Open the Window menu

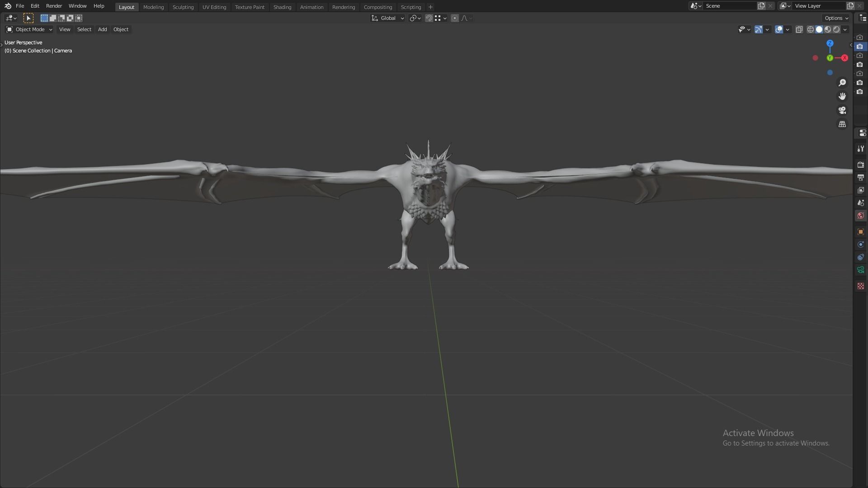[77, 6]
